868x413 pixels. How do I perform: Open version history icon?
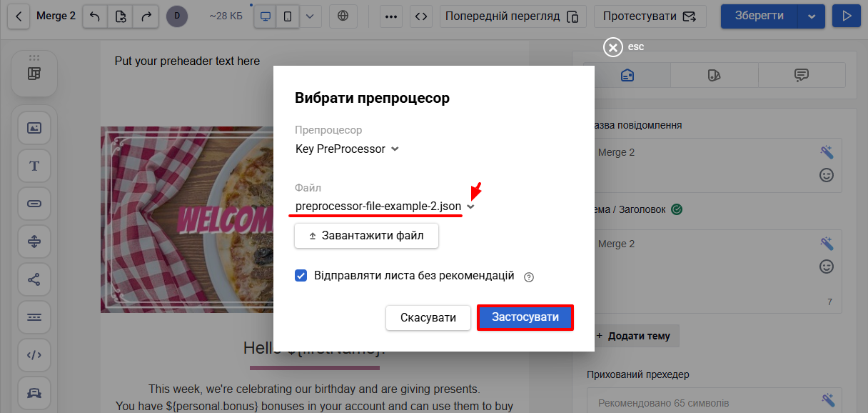121,16
